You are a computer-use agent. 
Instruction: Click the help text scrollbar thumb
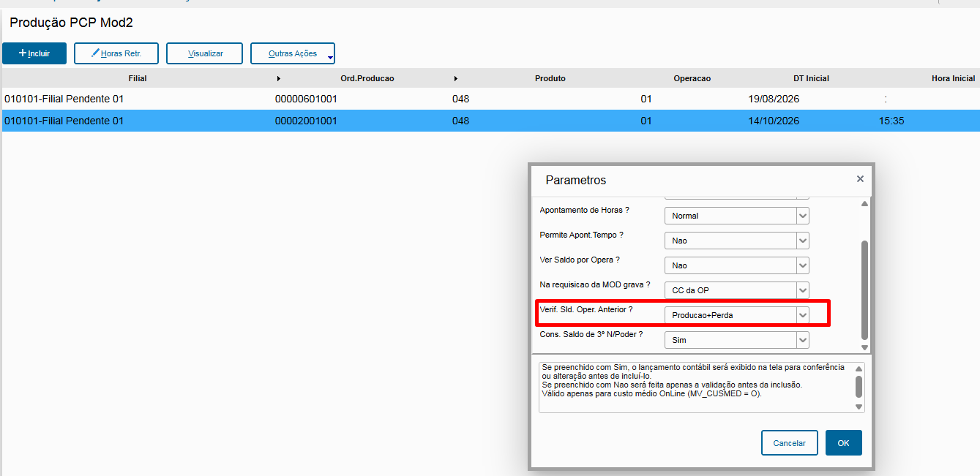(859, 386)
